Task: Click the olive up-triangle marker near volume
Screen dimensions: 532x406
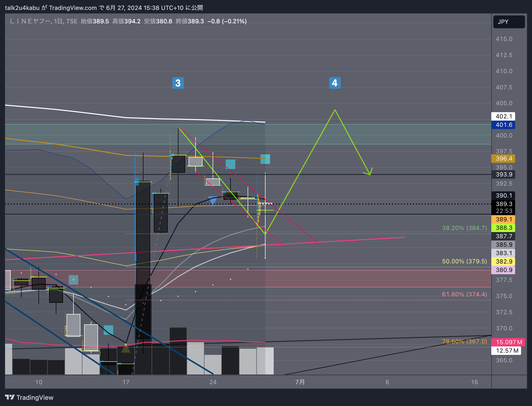Action: tap(126, 348)
